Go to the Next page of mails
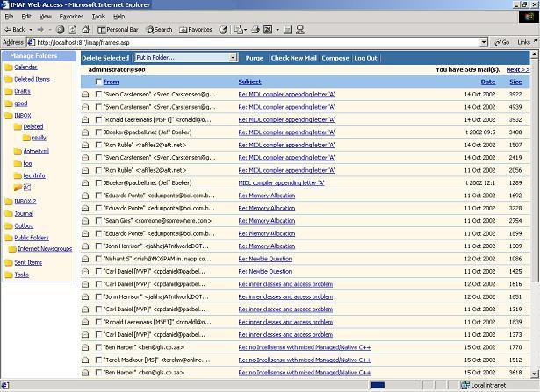The width and height of the screenshot is (540, 392). (x=518, y=69)
